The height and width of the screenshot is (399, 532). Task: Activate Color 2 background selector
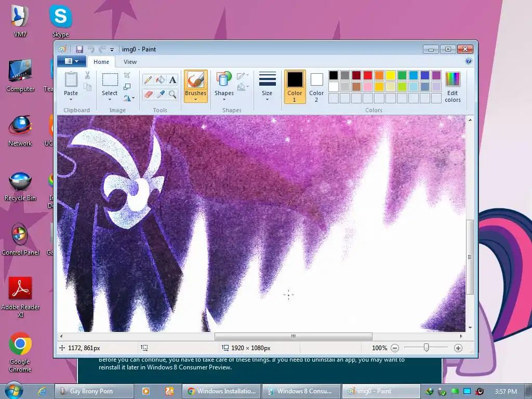(316, 87)
